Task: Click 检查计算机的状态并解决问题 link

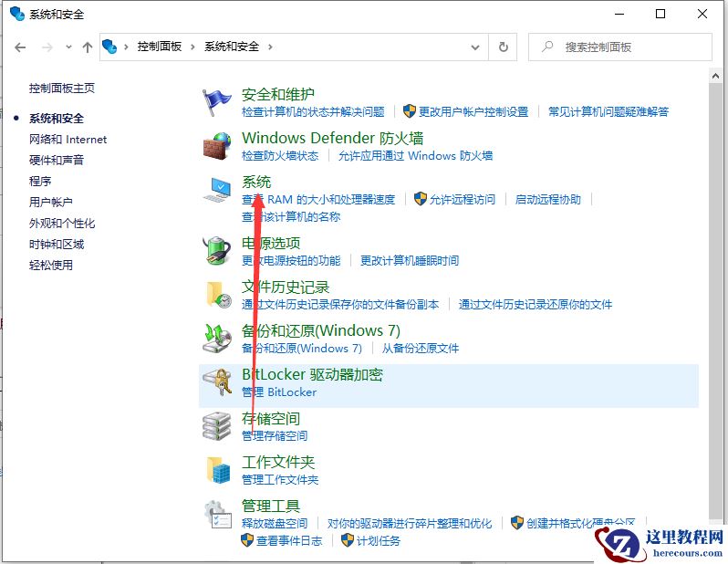Action: (313, 112)
